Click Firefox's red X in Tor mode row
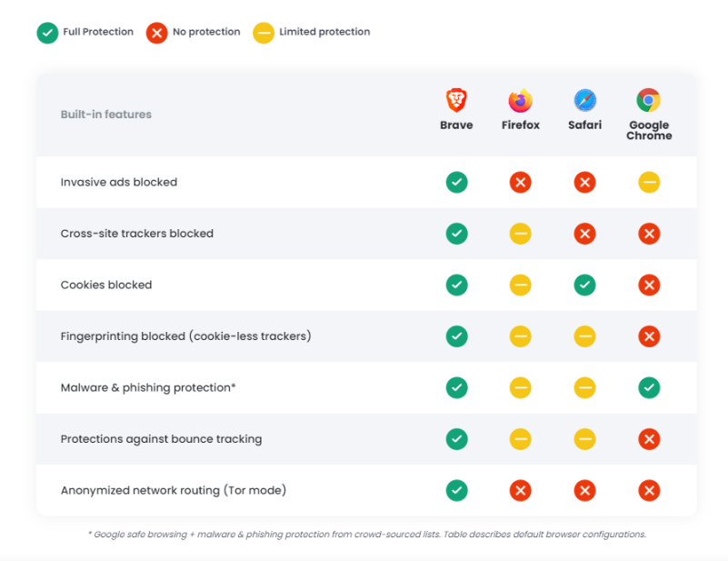Viewport: 728px width, 561px height. pyautogui.click(x=521, y=490)
